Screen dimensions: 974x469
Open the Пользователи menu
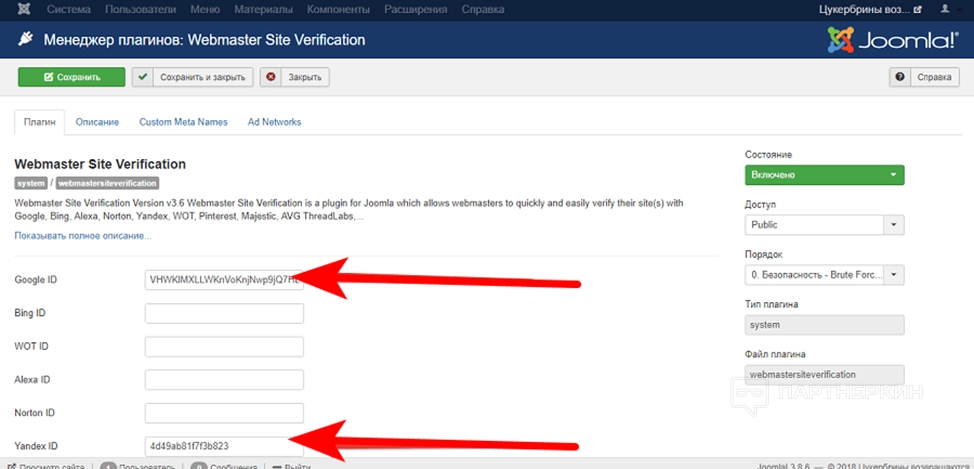140,9
